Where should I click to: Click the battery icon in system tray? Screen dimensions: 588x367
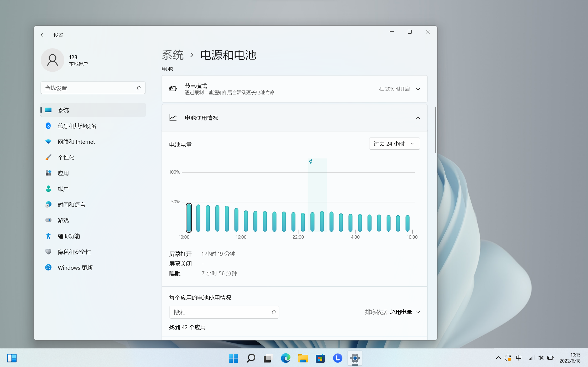click(550, 358)
